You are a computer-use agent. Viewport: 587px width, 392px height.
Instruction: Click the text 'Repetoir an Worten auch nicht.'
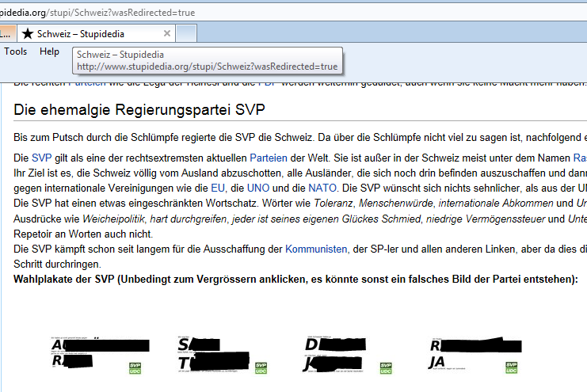83,234
